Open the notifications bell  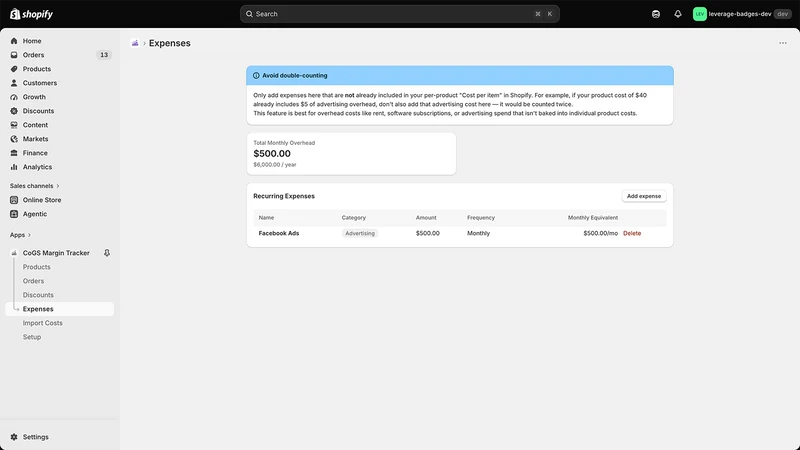pos(678,14)
